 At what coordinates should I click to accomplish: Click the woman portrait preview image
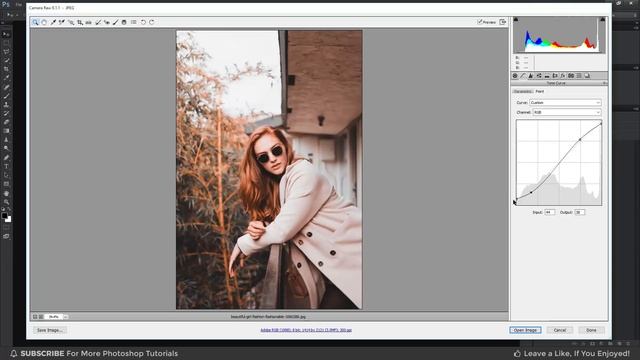tap(269, 169)
